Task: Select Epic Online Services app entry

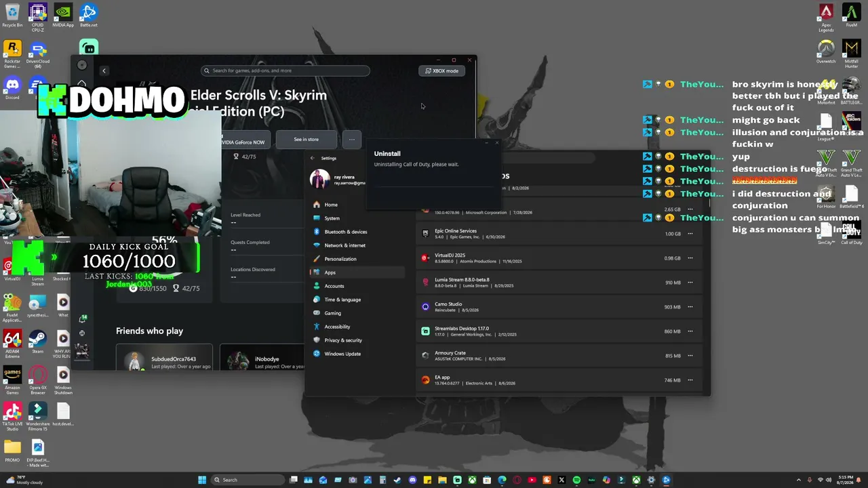Action: pyautogui.click(x=560, y=234)
